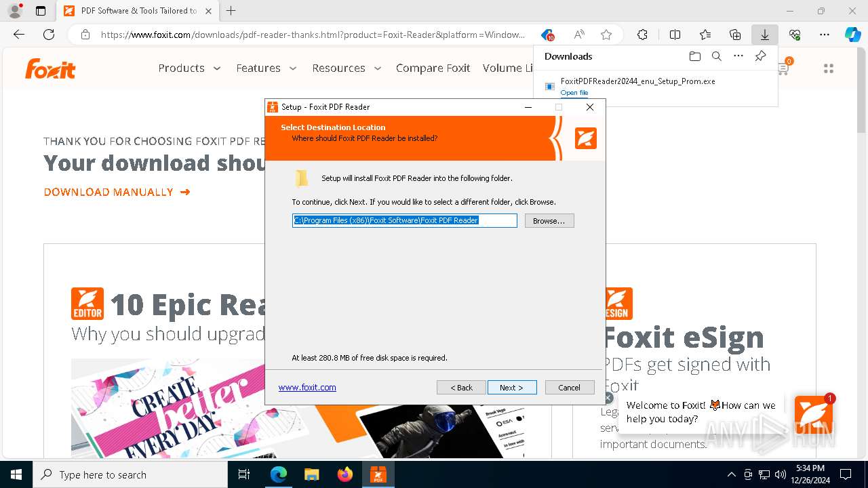Viewport: 868px width, 488px height.
Task: Open downloads folder icon in Downloads panel
Action: (x=694, y=56)
